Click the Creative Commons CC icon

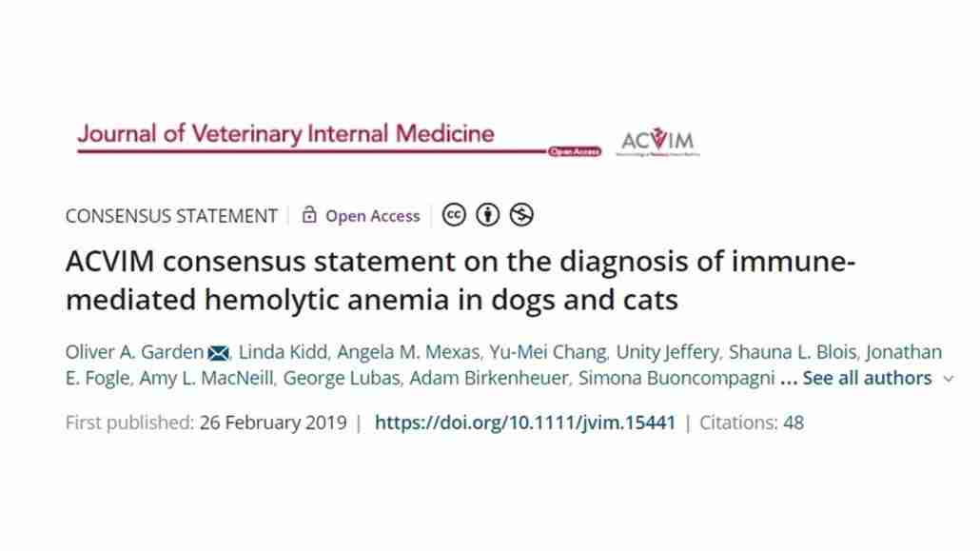click(454, 215)
